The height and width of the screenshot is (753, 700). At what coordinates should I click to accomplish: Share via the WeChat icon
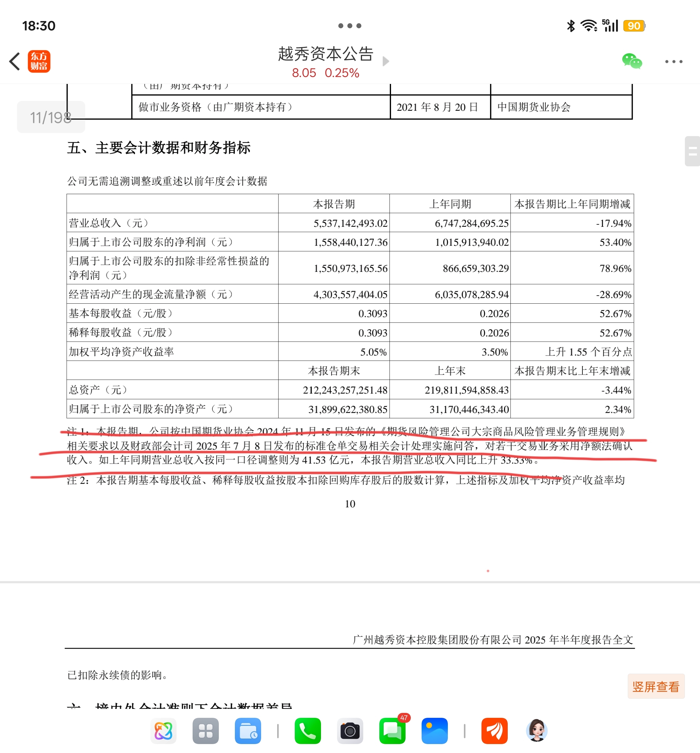(632, 61)
